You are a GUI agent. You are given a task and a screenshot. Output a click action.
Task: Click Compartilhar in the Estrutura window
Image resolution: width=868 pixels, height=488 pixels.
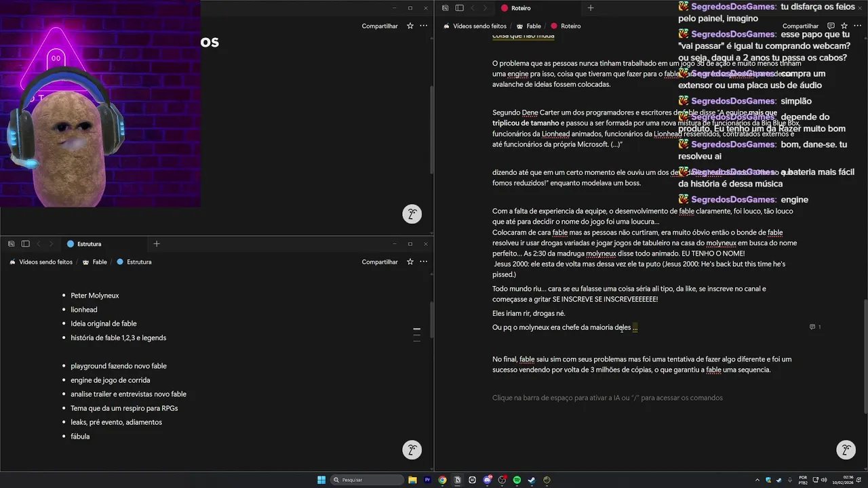pyautogui.click(x=380, y=262)
